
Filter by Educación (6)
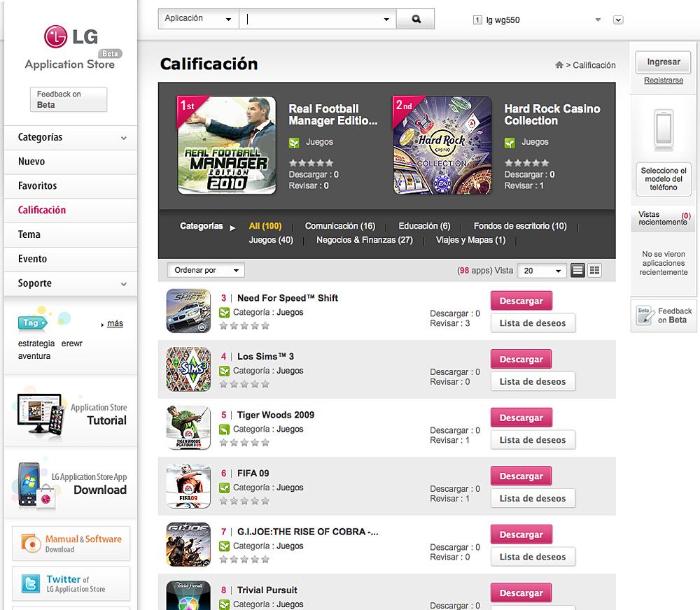[x=424, y=226]
